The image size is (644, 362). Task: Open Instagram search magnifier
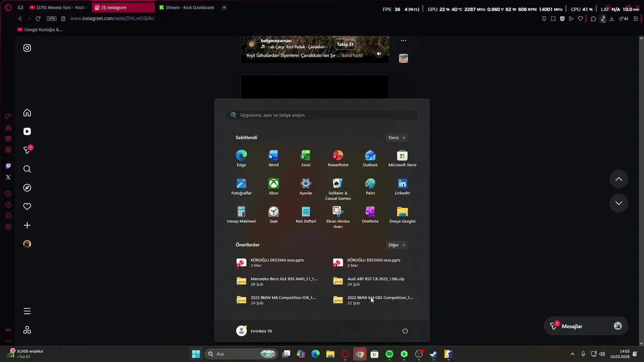tap(27, 169)
